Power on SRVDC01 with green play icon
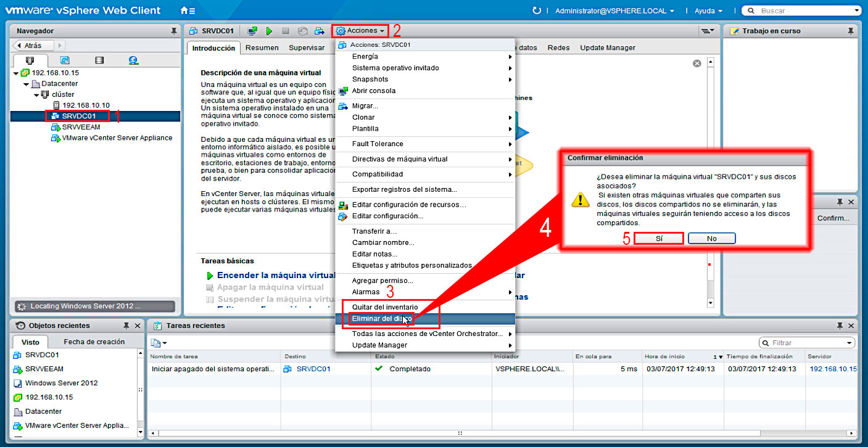 tap(269, 31)
